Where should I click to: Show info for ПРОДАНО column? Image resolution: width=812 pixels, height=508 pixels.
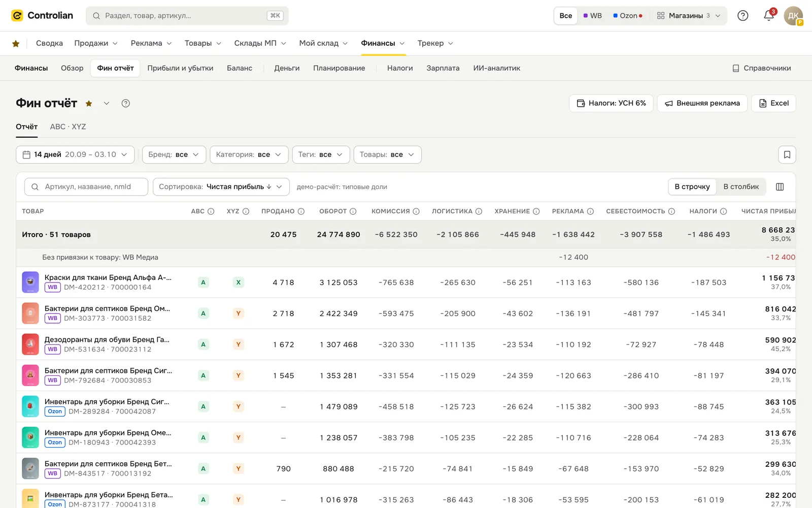pyautogui.click(x=301, y=211)
